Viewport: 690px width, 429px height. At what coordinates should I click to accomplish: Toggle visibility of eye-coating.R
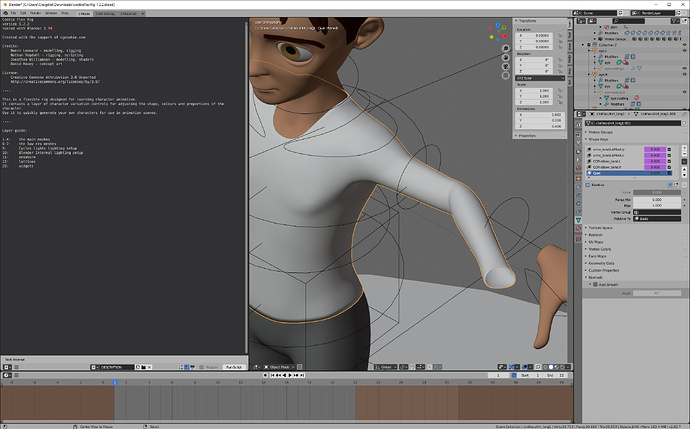[x=684, y=92]
